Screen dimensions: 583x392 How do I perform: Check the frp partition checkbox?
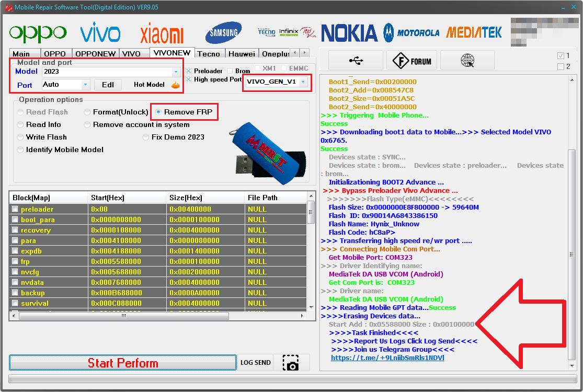15,261
